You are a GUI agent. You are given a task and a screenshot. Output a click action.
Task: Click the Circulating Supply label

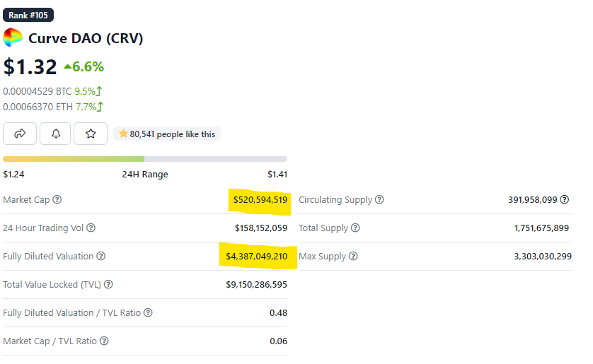coord(335,200)
